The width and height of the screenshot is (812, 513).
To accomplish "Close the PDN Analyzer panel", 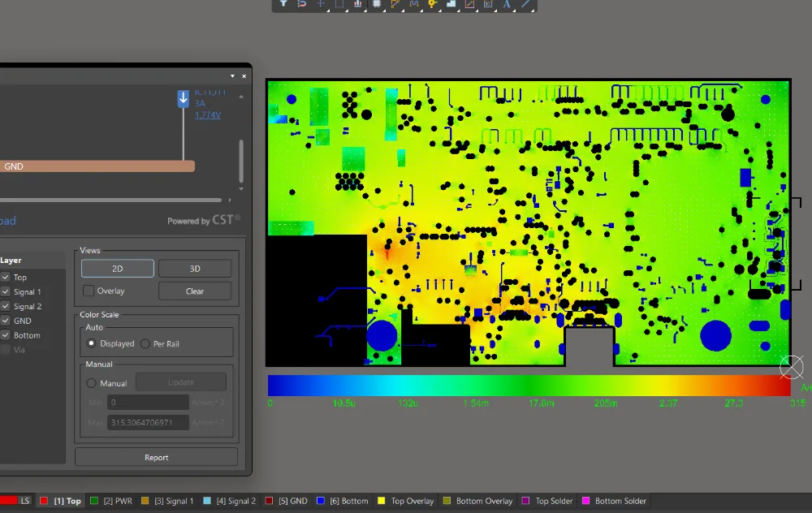I will 244,76.
